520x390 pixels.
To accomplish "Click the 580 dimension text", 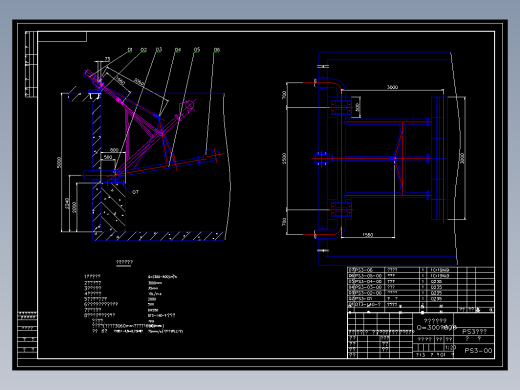I will (108, 157).
